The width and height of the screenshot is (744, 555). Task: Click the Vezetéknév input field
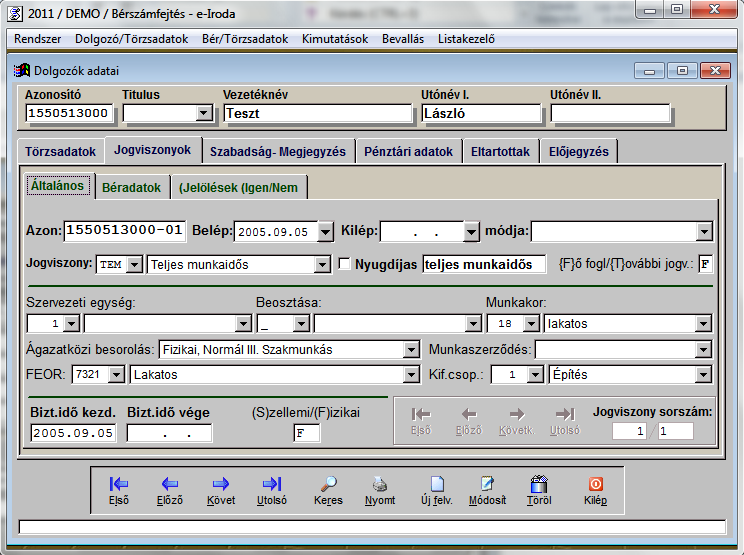point(316,113)
